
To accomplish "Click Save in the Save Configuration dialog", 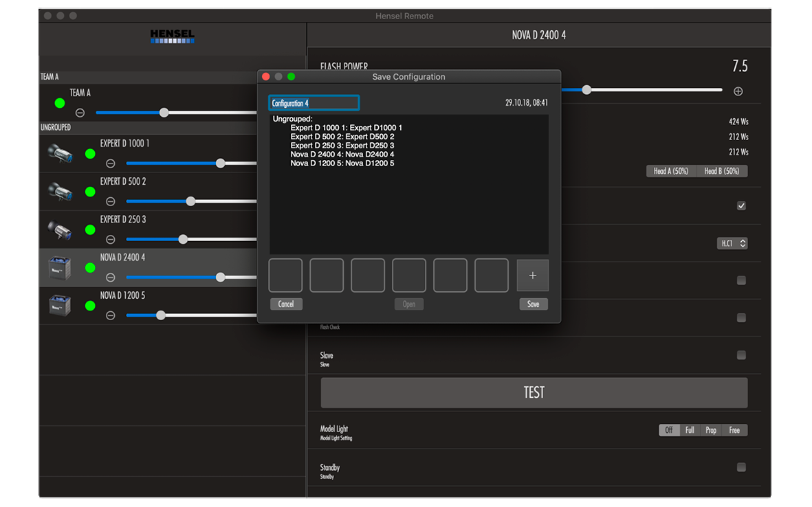I will click(533, 304).
